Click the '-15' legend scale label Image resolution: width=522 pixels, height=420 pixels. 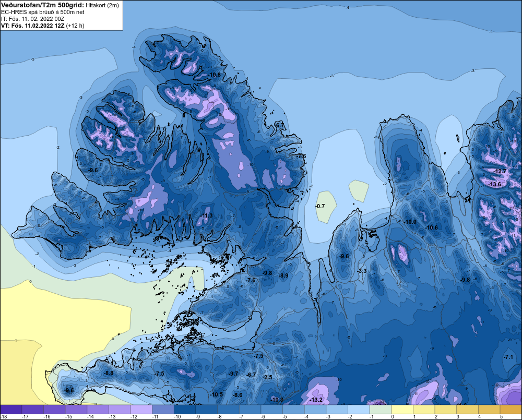(68, 417)
